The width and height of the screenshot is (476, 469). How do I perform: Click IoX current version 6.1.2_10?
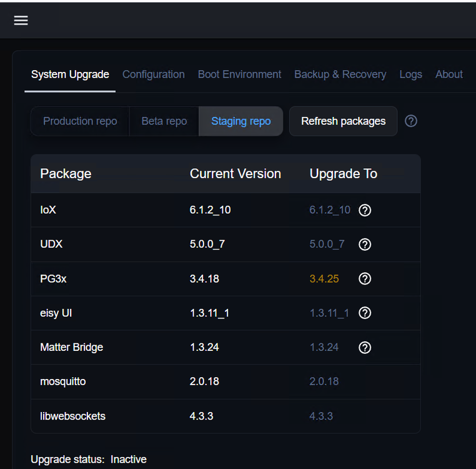pos(210,210)
